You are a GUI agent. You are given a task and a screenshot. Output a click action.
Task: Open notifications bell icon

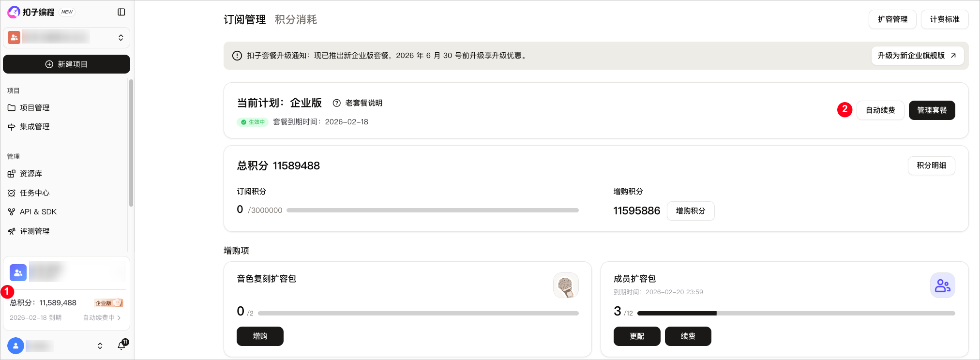(122, 345)
